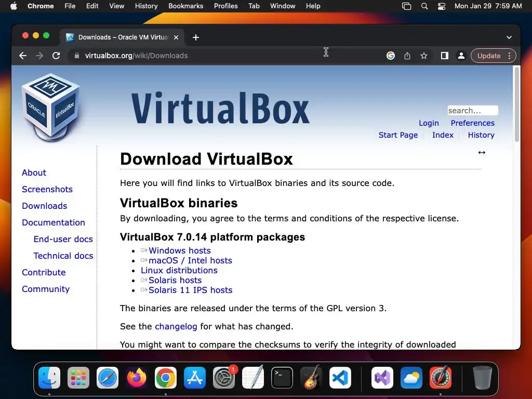Open Community in the sidebar
This screenshot has height=399, width=532.
[x=46, y=289]
